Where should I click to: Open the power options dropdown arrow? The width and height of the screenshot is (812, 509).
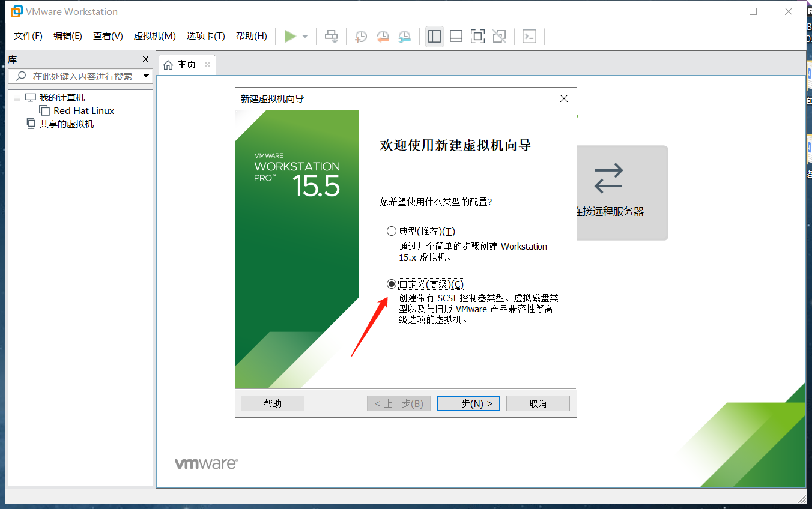pos(305,37)
